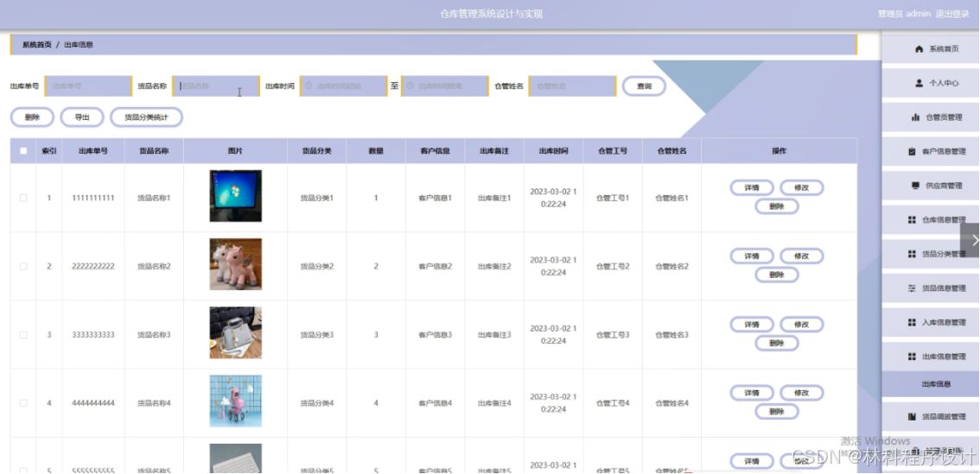Check the checkbox for row 3333333333
This screenshot has width=980, height=474.
pos(23,335)
